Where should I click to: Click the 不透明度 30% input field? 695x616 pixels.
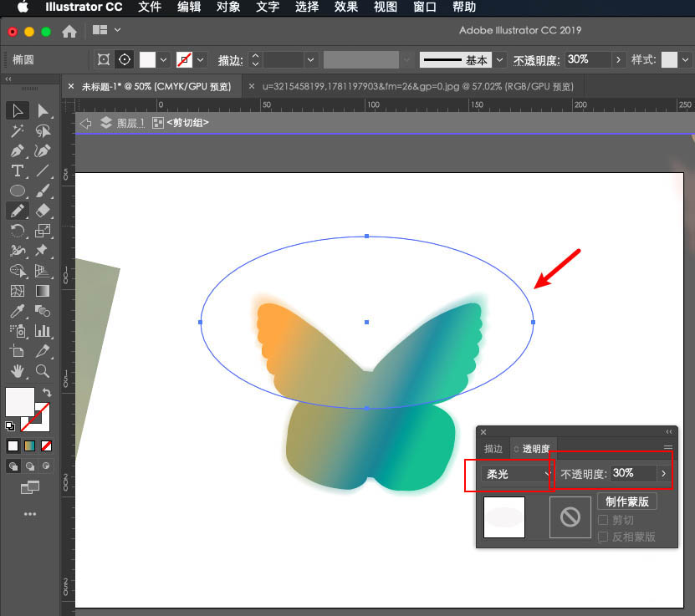click(624, 474)
